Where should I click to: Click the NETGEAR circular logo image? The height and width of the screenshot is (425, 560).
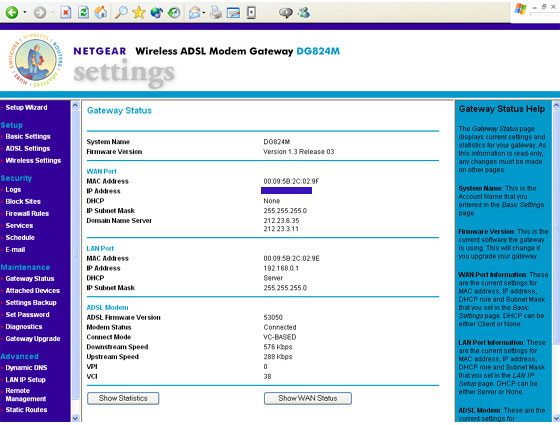[36, 60]
